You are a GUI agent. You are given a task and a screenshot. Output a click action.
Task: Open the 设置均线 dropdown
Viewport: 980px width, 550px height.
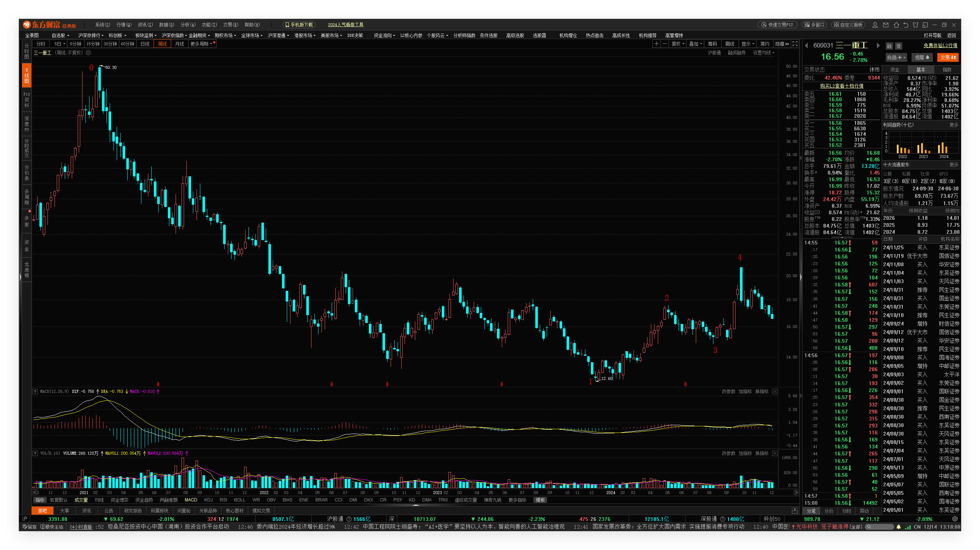click(764, 53)
